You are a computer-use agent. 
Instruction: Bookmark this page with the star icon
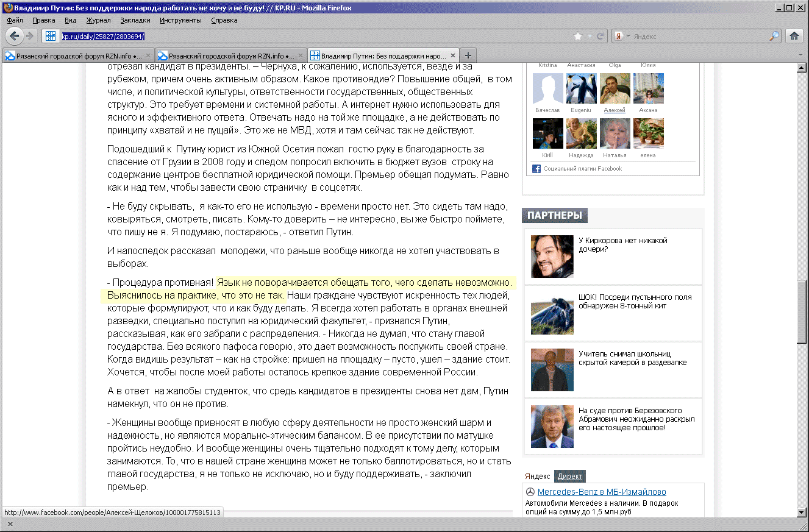coord(578,36)
